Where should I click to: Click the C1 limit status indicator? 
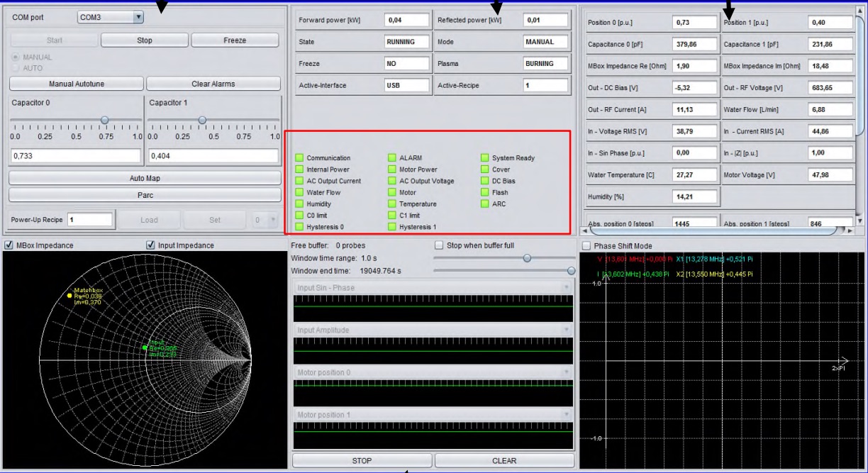(391, 215)
